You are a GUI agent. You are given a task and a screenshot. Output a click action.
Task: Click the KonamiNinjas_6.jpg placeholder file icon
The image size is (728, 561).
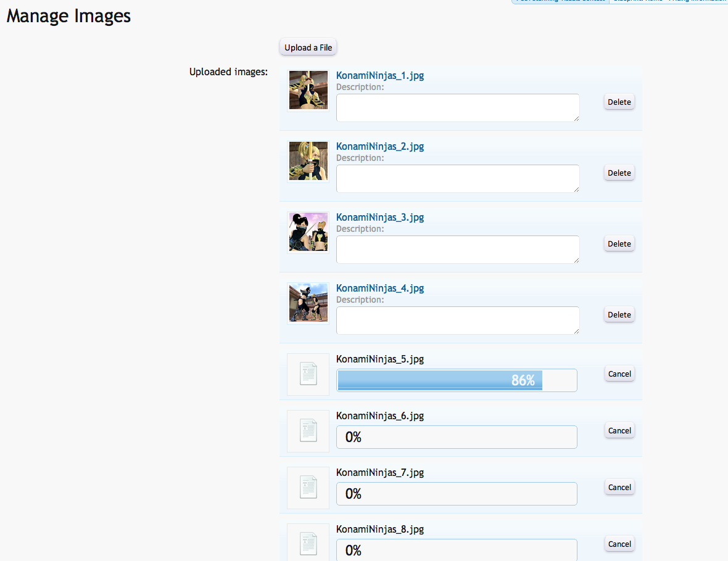pos(308,431)
